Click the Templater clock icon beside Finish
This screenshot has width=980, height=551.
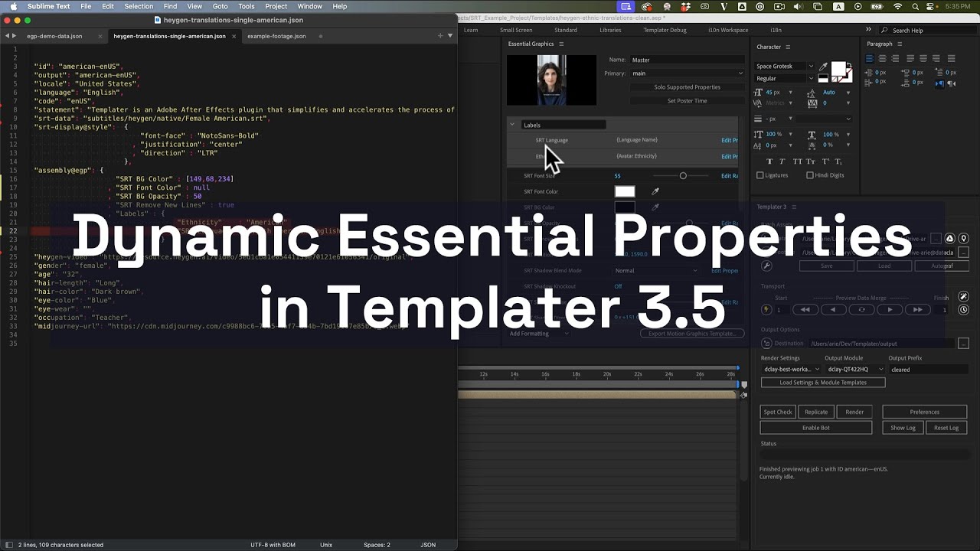963,310
